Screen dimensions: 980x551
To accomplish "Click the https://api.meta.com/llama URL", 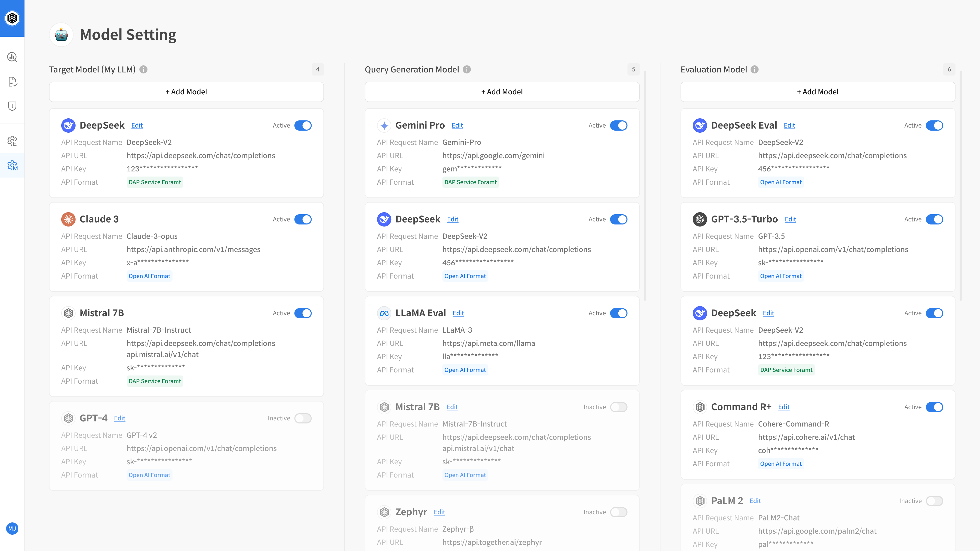I will click(x=488, y=343).
